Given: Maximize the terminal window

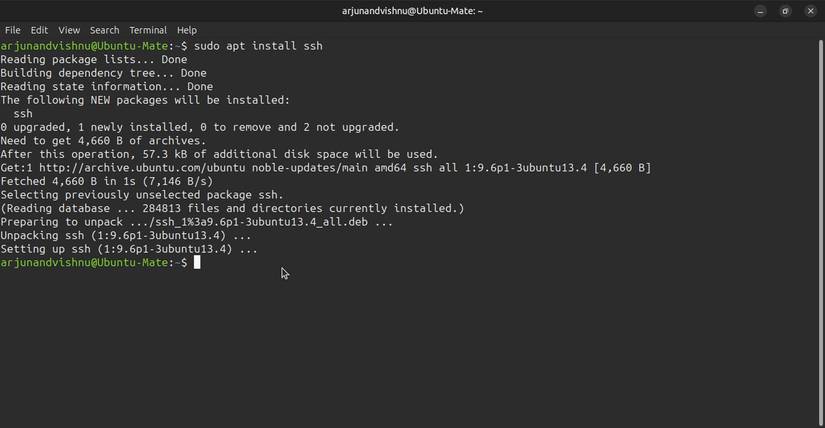Looking at the screenshot, I should (785, 11).
